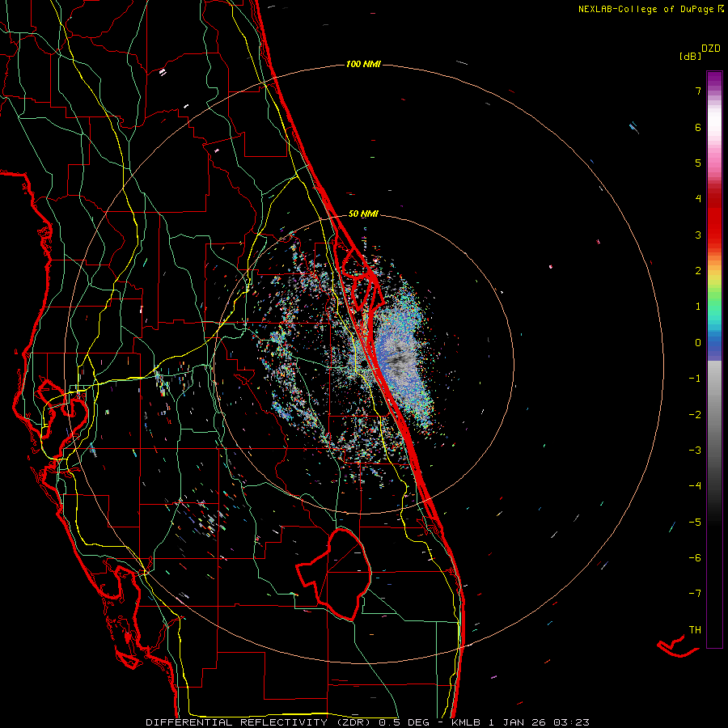
Task: Click the 5 value on color scale
Action: [x=698, y=163]
